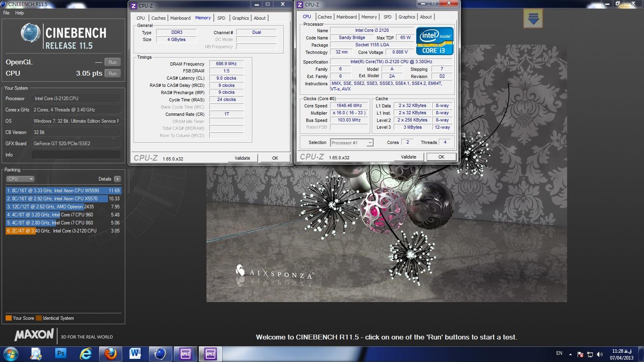
Task: Select the Xeon X5570 ranking row
Action: pyautogui.click(x=63, y=199)
